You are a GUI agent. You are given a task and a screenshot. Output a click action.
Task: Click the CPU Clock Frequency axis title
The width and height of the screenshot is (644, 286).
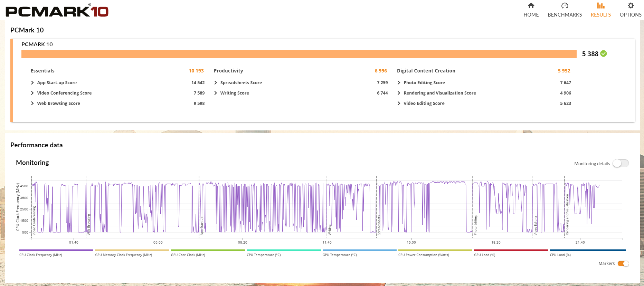18,207
